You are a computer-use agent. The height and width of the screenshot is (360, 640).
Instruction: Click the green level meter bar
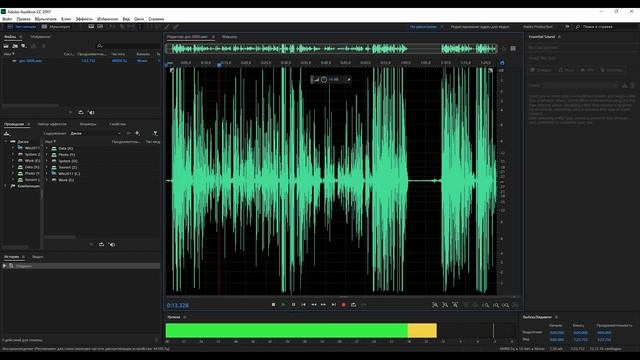point(287,331)
